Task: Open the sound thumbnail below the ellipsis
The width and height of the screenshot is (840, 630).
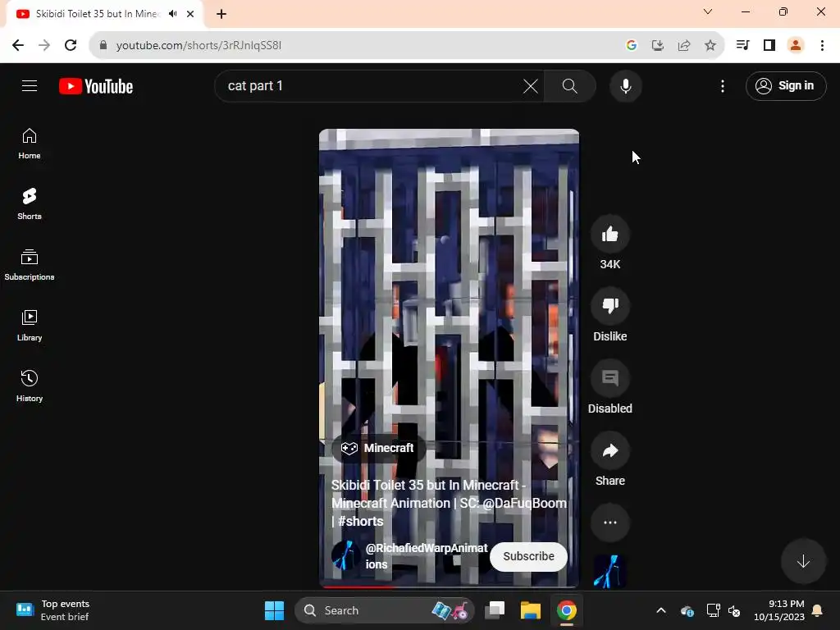Action: coord(610,571)
